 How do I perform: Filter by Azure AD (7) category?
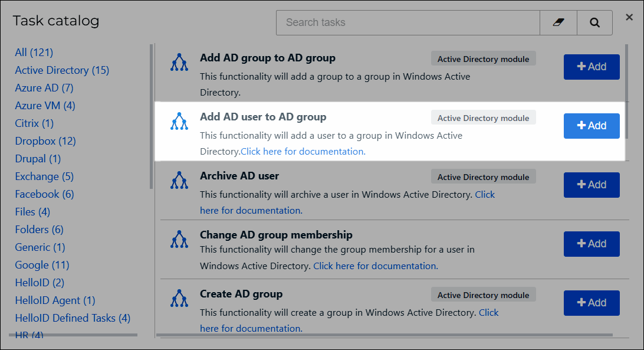[44, 88]
